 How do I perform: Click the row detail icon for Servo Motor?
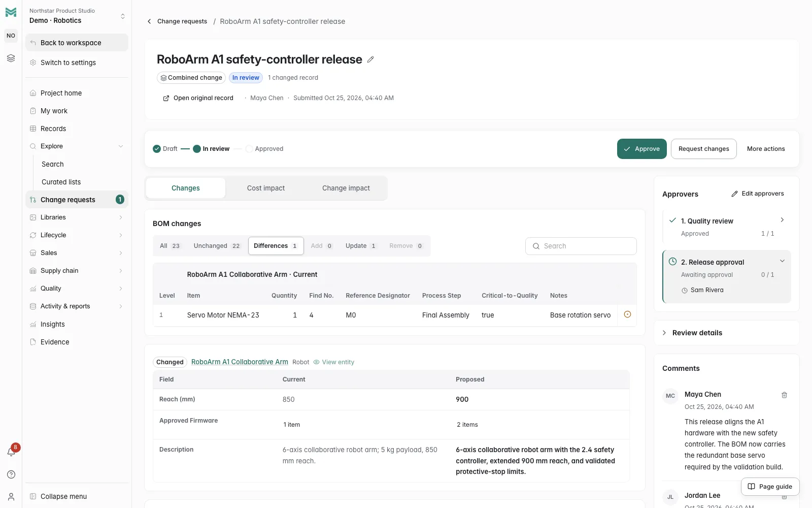627,314
